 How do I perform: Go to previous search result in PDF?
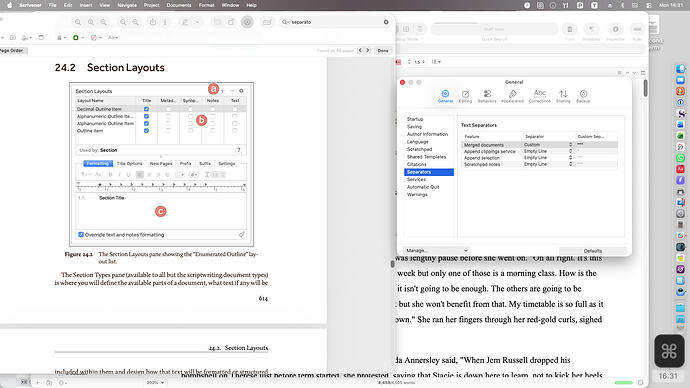coord(360,50)
